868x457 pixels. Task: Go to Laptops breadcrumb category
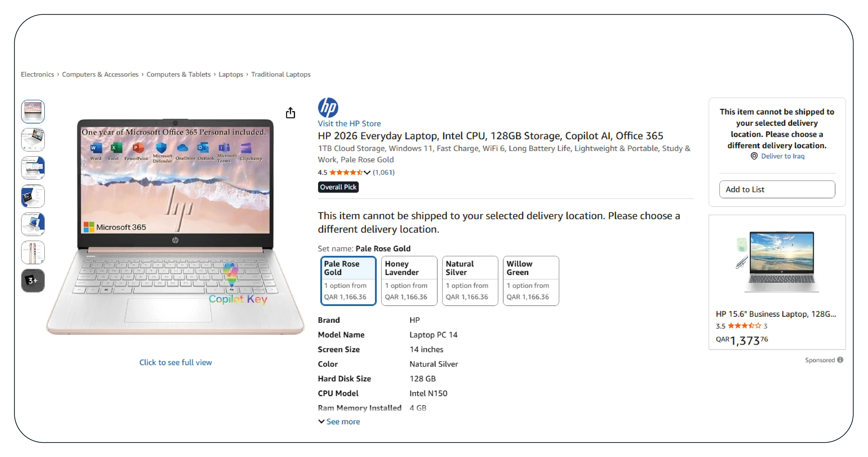230,74
